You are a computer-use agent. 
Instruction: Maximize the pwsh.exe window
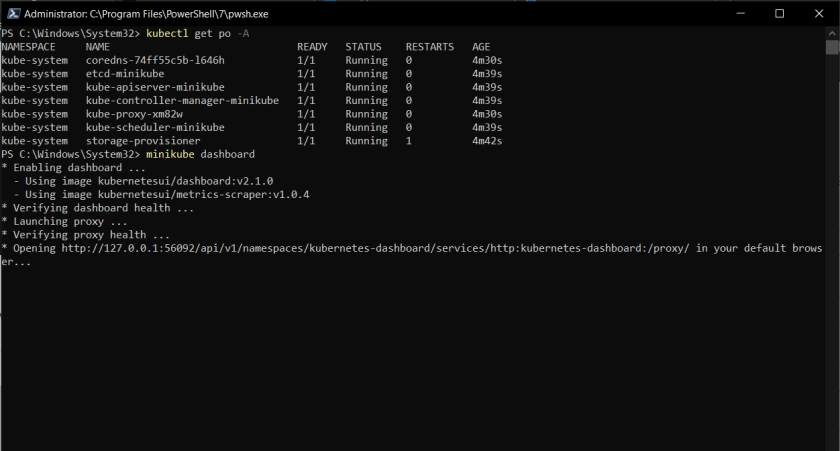tap(779, 14)
